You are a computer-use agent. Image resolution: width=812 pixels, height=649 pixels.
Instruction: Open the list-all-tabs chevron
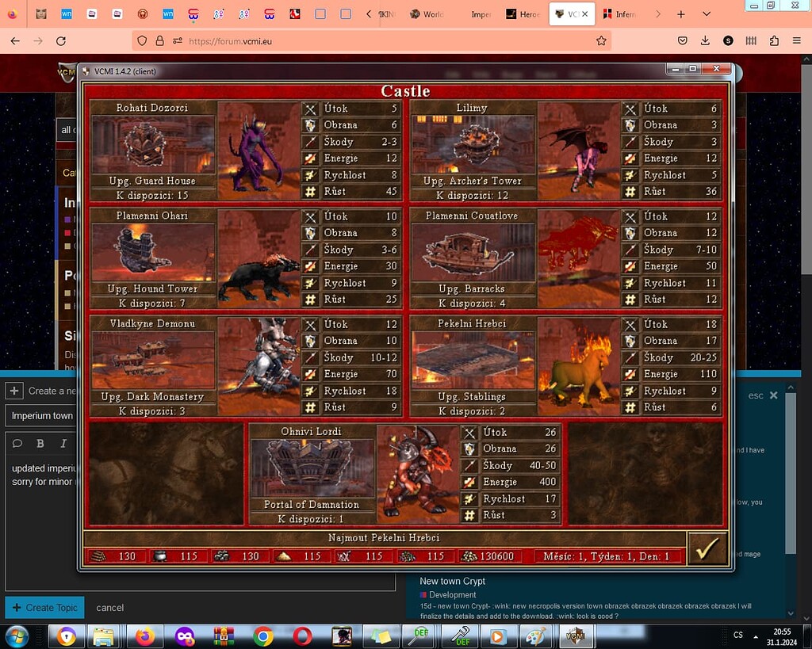point(707,13)
